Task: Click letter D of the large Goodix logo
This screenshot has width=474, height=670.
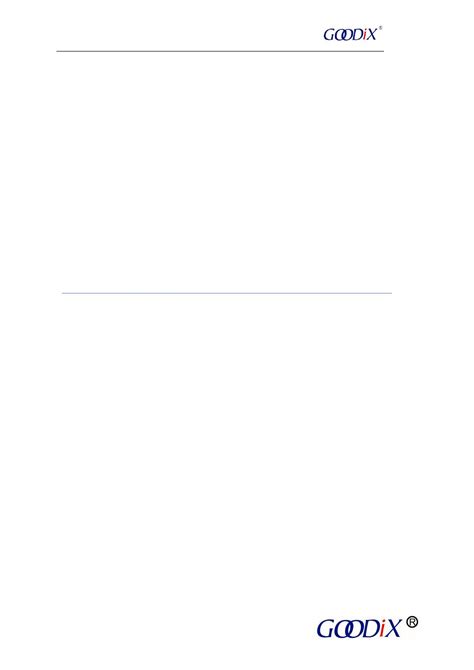Action: (371, 629)
